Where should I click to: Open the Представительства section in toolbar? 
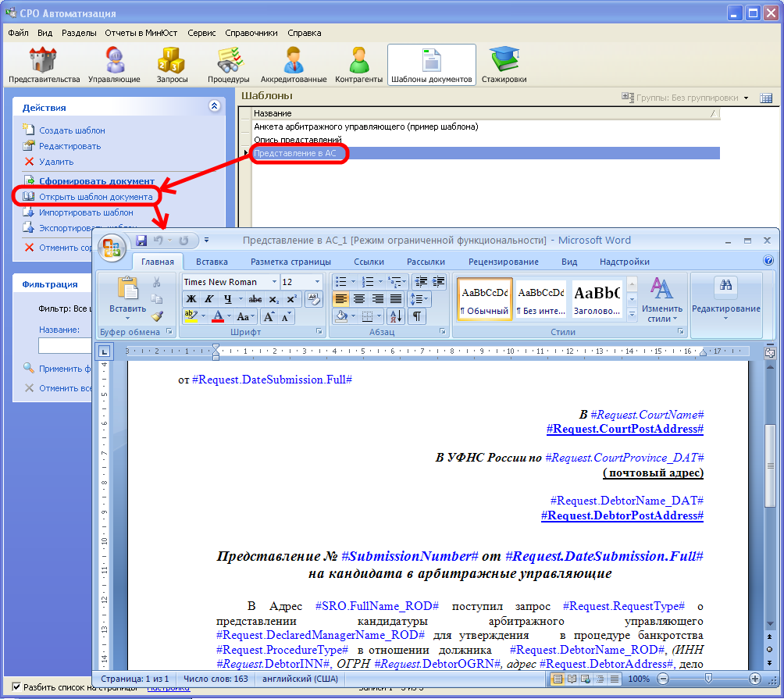[x=44, y=65]
